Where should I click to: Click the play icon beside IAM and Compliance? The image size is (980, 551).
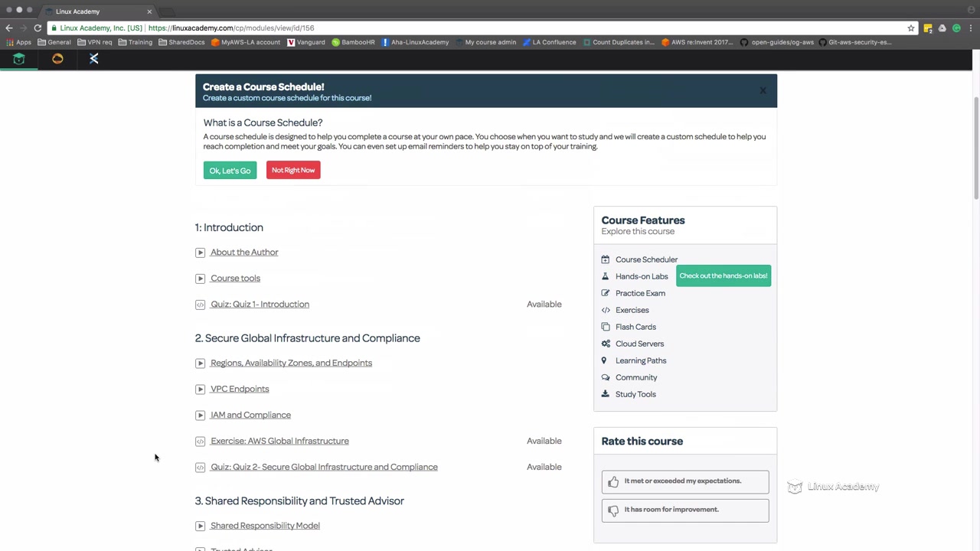[x=200, y=416]
